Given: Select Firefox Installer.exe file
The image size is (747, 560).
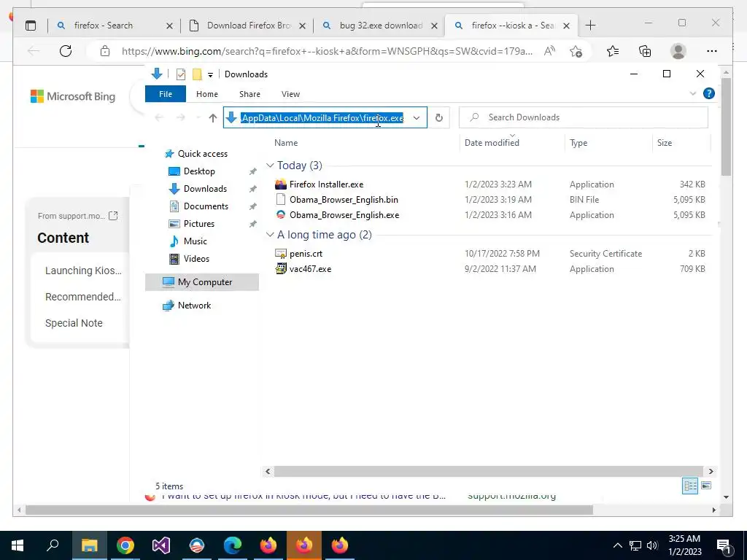Looking at the screenshot, I should tap(326, 184).
